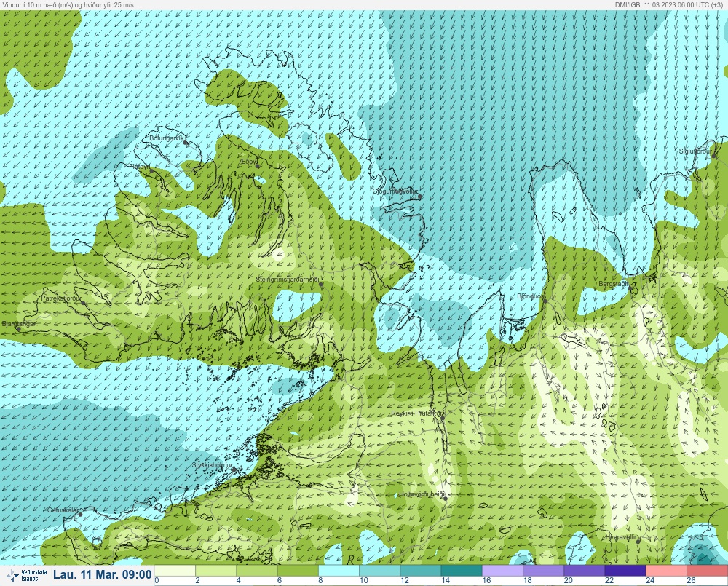Click the 'Patreksfjörður' place label

(61, 298)
